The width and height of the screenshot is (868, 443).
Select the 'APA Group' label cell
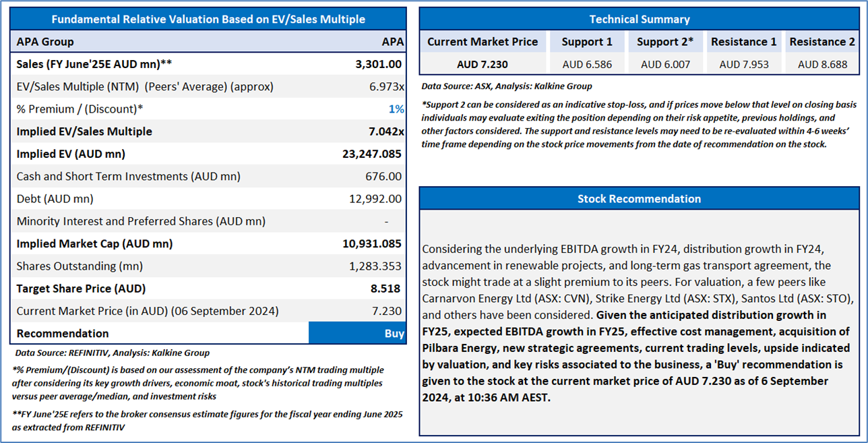pyautogui.click(x=45, y=42)
